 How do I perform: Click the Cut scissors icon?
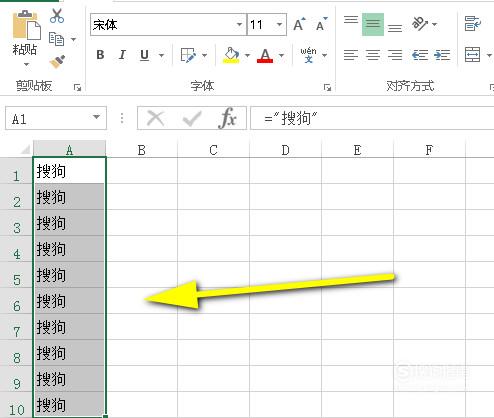tap(57, 16)
